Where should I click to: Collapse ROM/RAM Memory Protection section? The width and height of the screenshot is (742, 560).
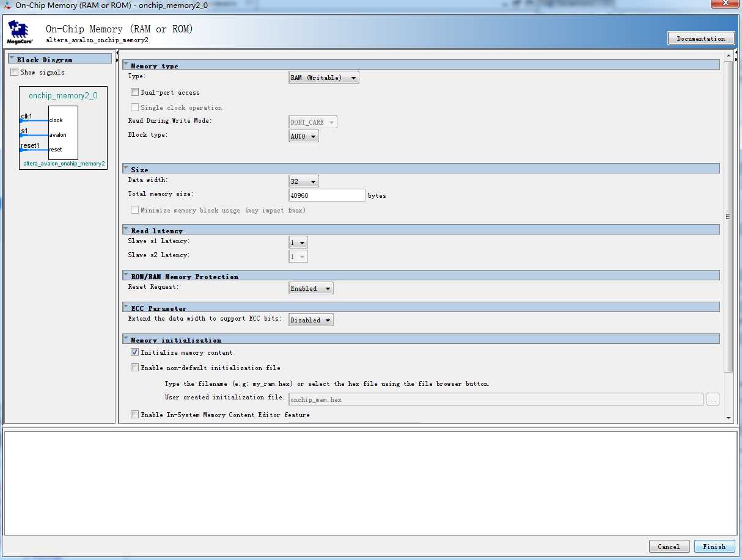(126, 275)
